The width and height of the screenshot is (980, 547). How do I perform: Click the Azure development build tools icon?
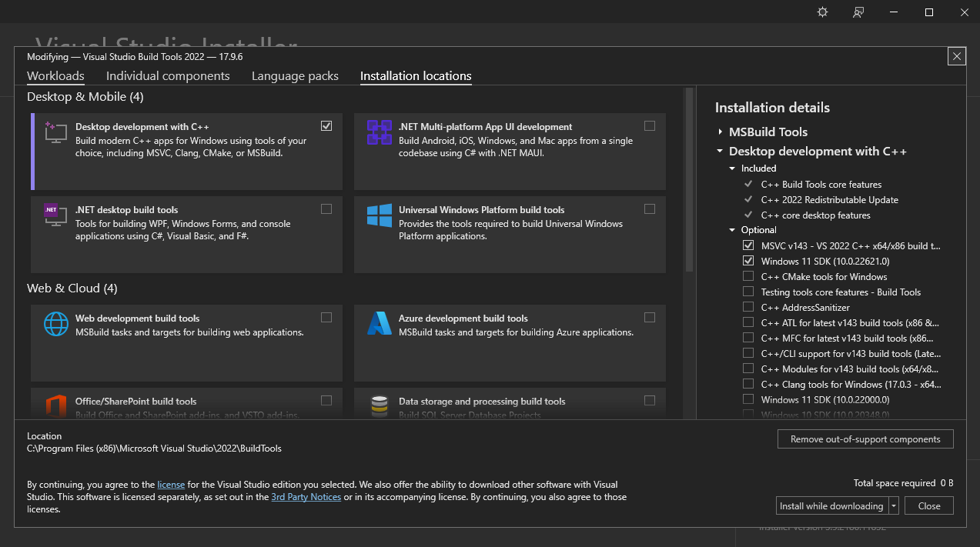(x=380, y=324)
